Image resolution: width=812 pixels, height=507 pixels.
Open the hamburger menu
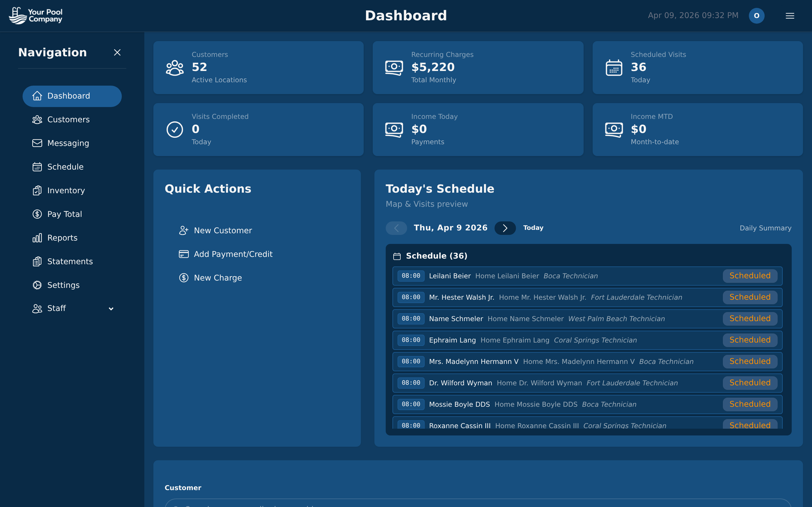pyautogui.click(x=790, y=15)
